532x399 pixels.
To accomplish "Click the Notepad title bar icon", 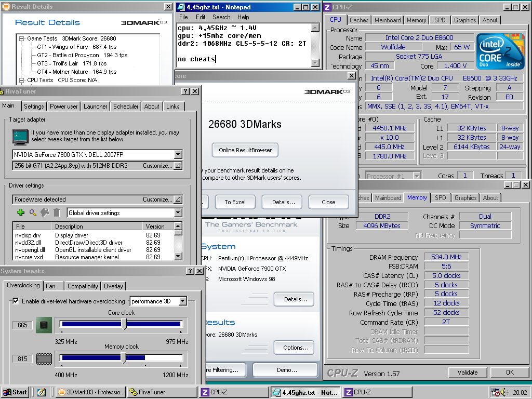I will click(x=181, y=7).
